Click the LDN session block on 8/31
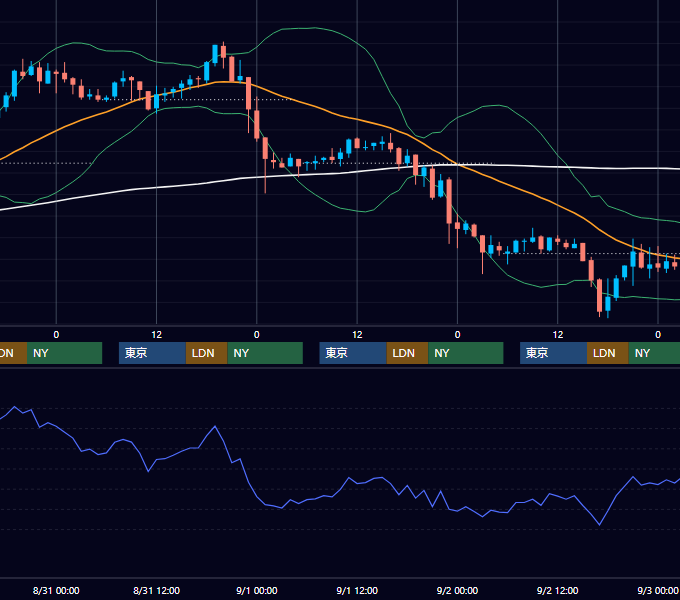This screenshot has width=680, height=600. click(x=206, y=353)
